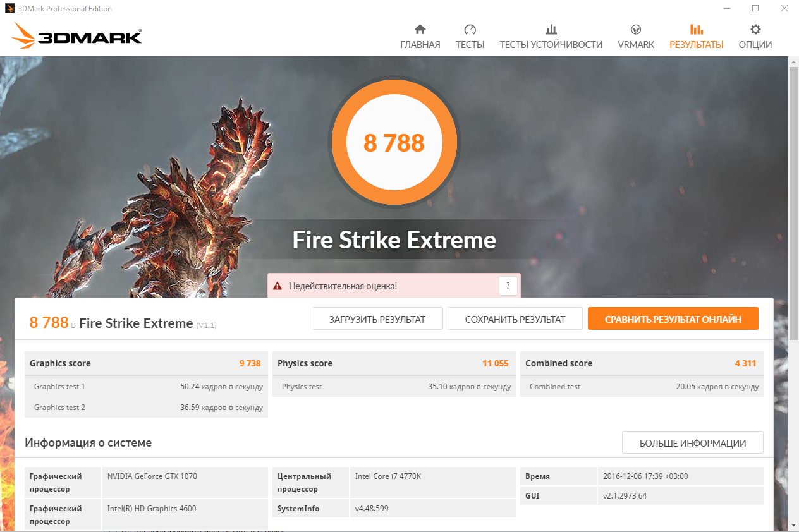The width and height of the screenshot is (799, 532).
Task: Open the ГЛАВНАЯ tab
Action: pos(420,45)
